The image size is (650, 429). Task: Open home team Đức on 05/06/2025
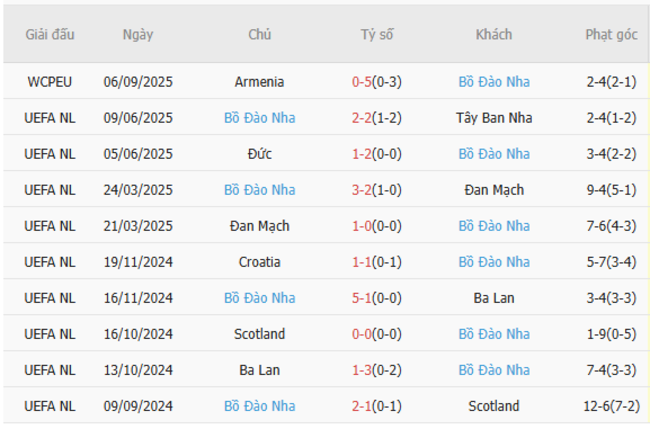tap(260, 154)
